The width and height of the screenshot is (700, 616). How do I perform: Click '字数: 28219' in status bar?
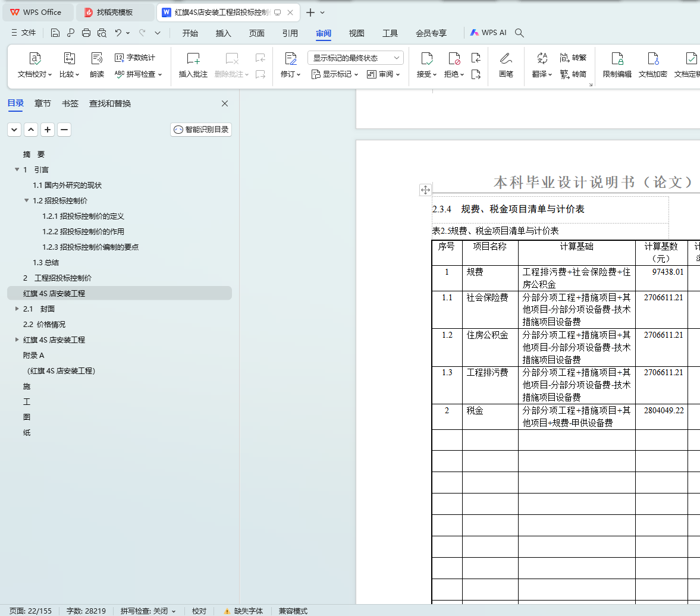pyautogui.click(x=86, y=611)
